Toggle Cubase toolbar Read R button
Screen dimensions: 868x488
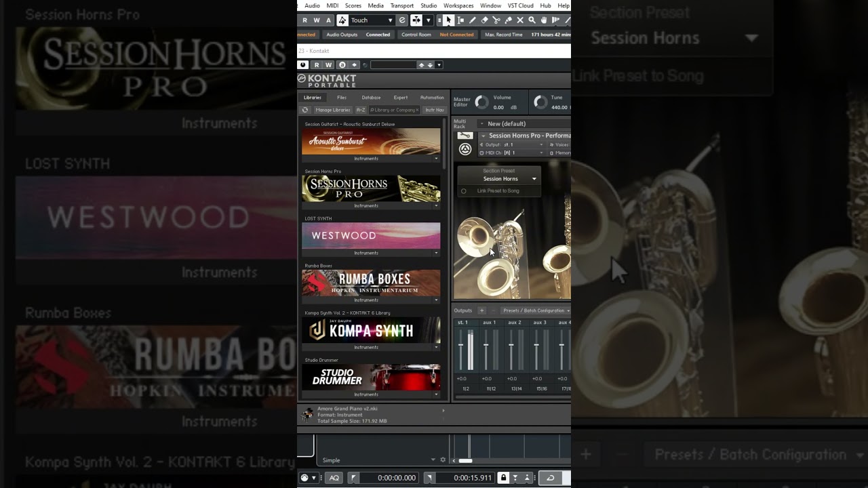point(305,20)
